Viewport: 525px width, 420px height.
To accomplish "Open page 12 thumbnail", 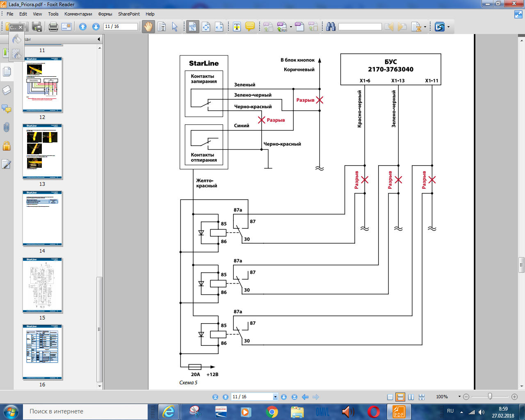I will coord(42,85).
